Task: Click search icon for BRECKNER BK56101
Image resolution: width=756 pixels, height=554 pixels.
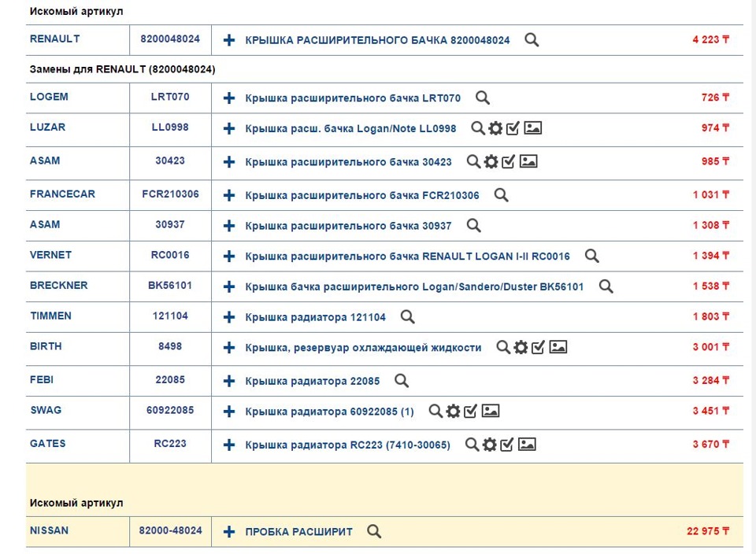Action: pos(606,286)
